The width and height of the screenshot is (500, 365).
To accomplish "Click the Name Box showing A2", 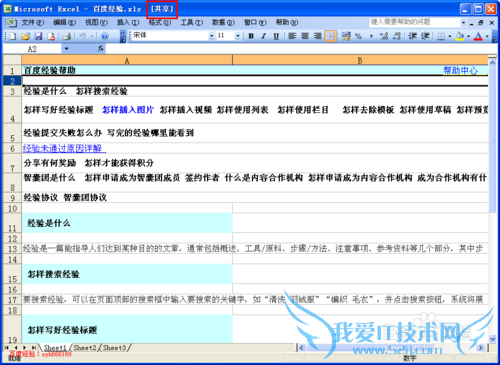I will tap(32, 49).
